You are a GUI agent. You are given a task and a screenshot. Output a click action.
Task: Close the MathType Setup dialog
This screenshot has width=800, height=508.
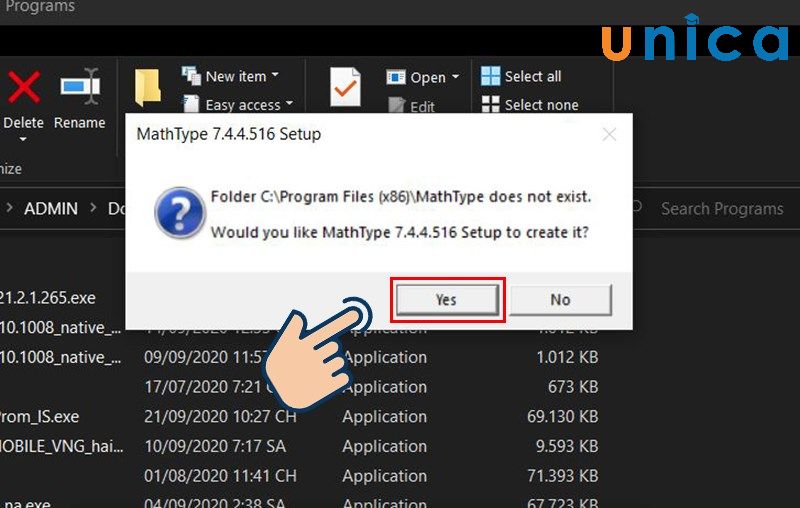click(x=609, y=135)
